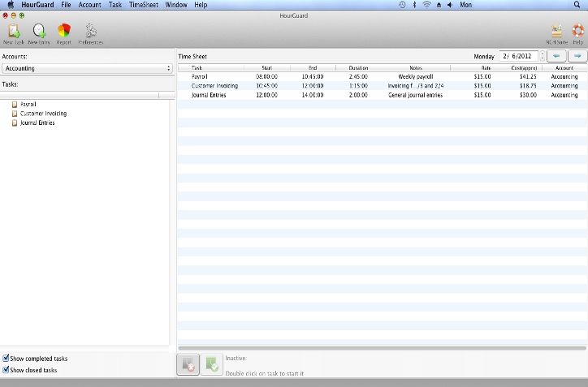Select the Journal Entries task in the tasks list
This screenshot has height=387, width=588.
pyautogui.click(x=37, y=123)
